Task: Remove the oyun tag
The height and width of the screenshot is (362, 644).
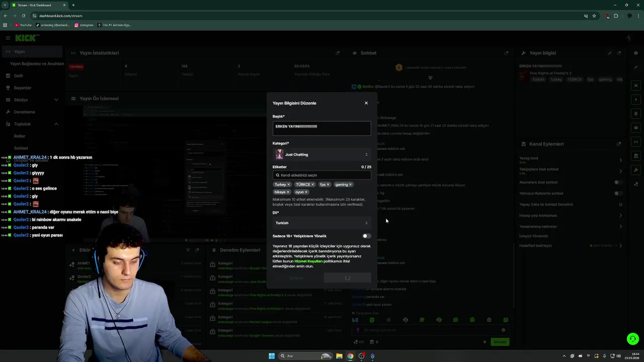Action: (x=306, y=192)
